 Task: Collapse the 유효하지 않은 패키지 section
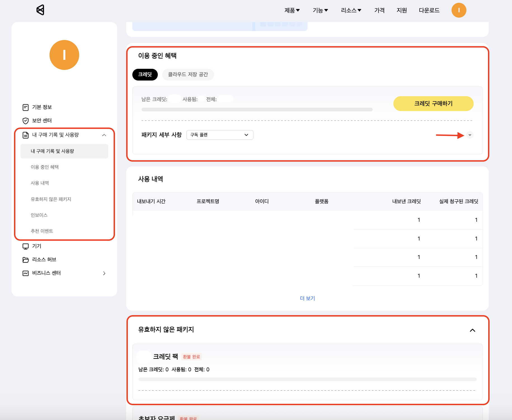[472, 330]
